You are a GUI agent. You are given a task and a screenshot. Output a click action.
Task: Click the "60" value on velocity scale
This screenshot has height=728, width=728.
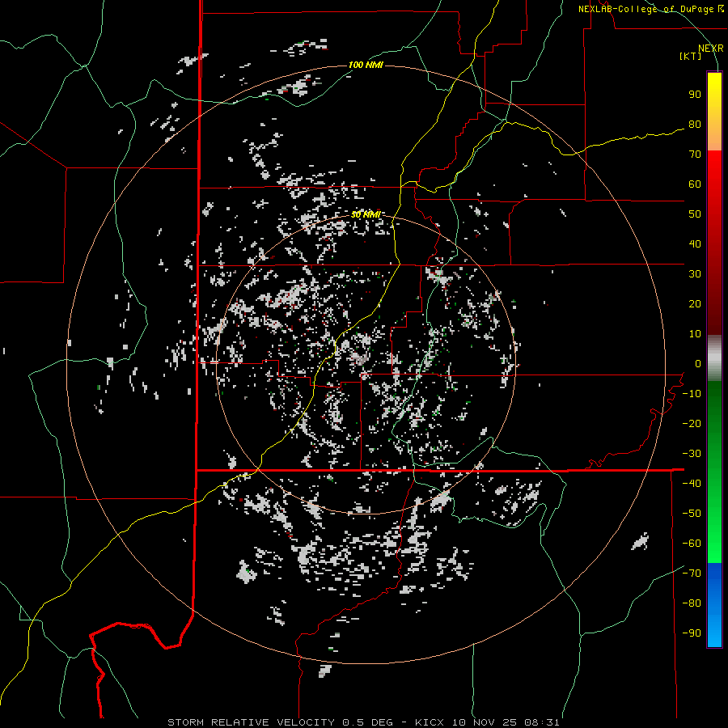tap(695, 184)
